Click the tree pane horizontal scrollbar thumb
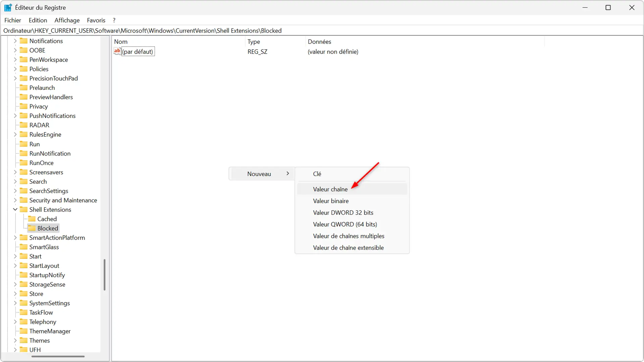Viewport: 644px width, 362px height. [x=58, y=357]
